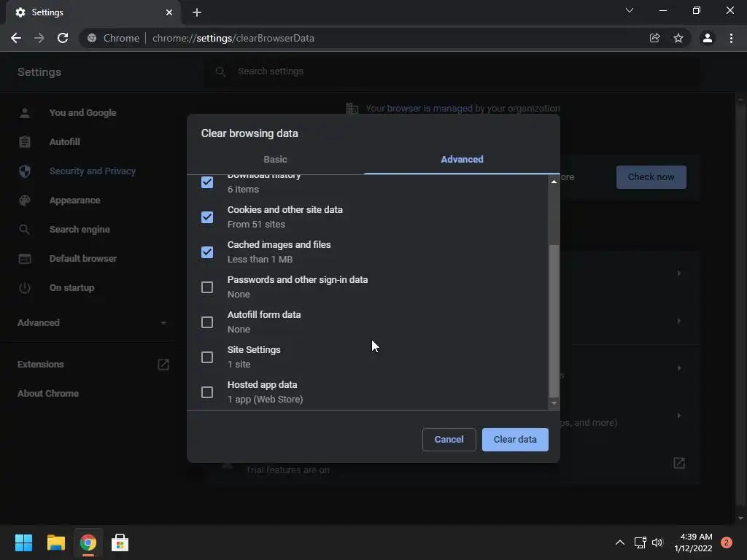Check Autofill form data checkbox

[206, 322]
